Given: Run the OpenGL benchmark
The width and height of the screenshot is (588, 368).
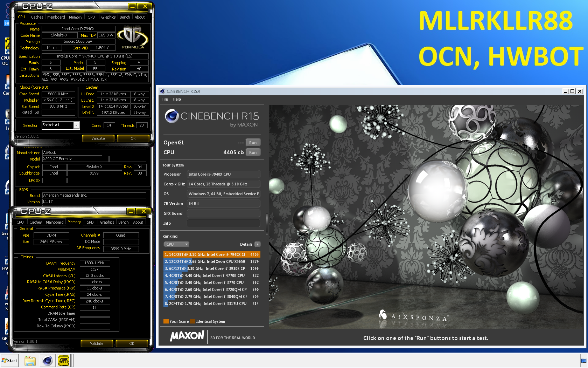Looking at the screenshot, I should [253, 143].
